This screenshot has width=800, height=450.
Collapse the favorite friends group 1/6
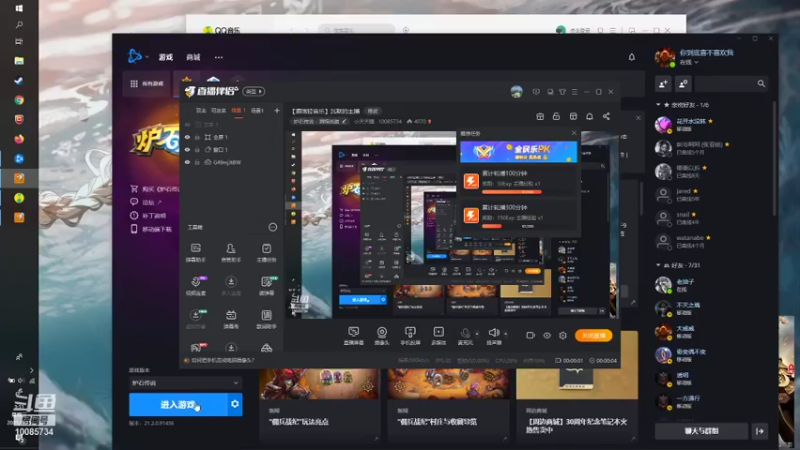click(x=658, y=105)
